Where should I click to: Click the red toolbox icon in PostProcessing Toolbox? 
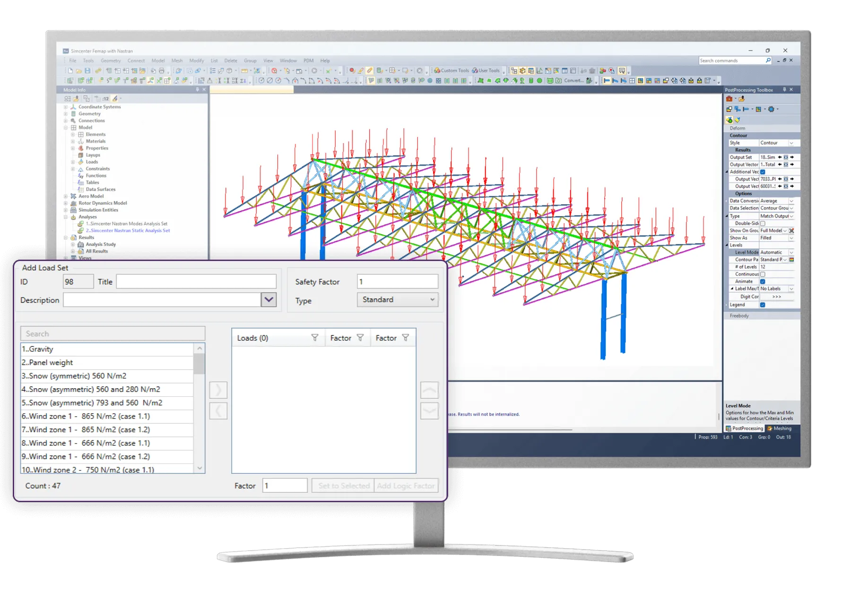729,99
